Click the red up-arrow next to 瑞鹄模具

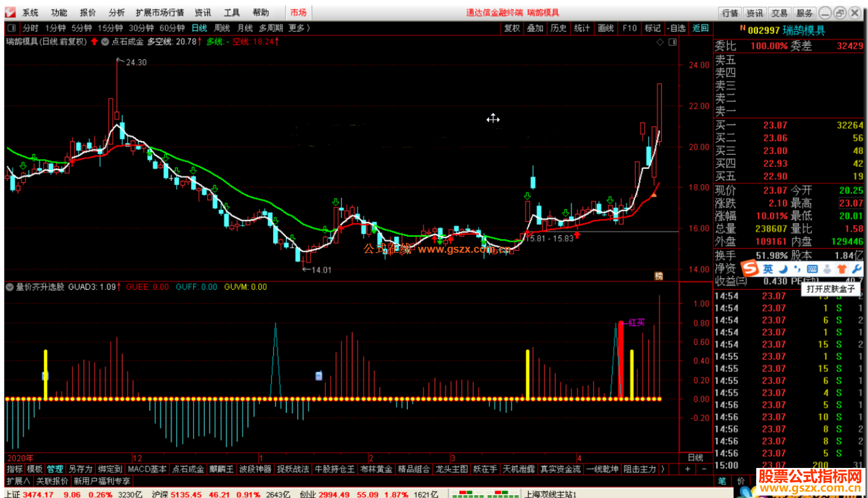pyautogui.click(x=94, y=42)
